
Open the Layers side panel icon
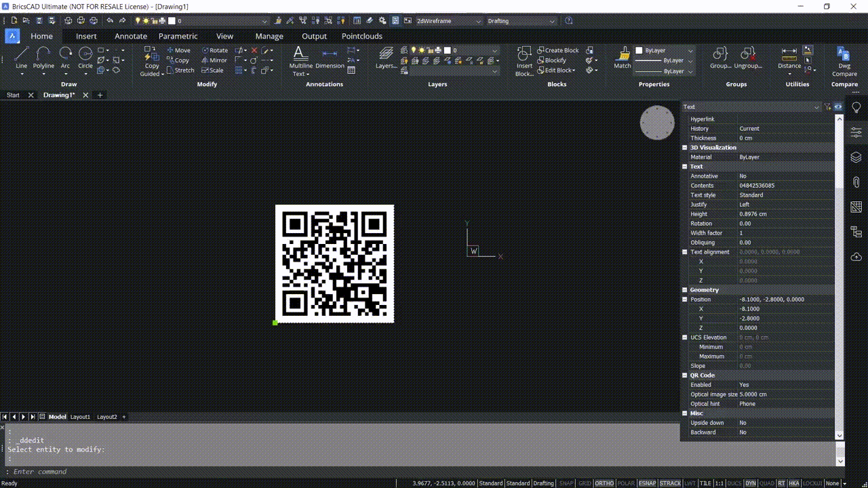(856, 157)
